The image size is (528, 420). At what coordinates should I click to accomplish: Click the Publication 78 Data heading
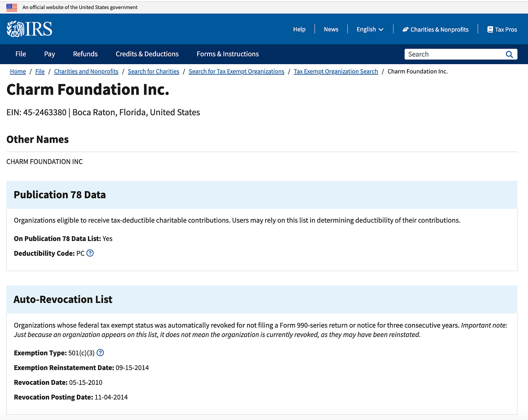[60, 195]
